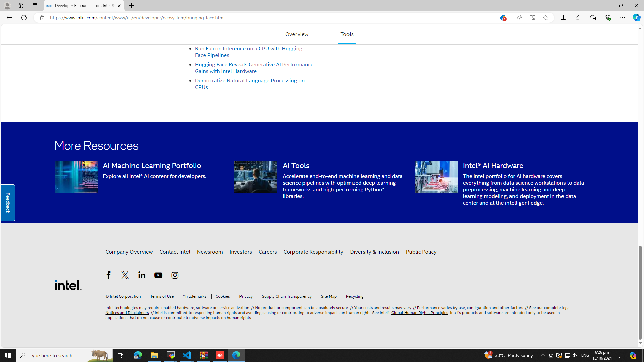Image resolution: width=644 pixels, height=362 pixels.
Task: Open the AI Tools link
Action: coord(296,165)
